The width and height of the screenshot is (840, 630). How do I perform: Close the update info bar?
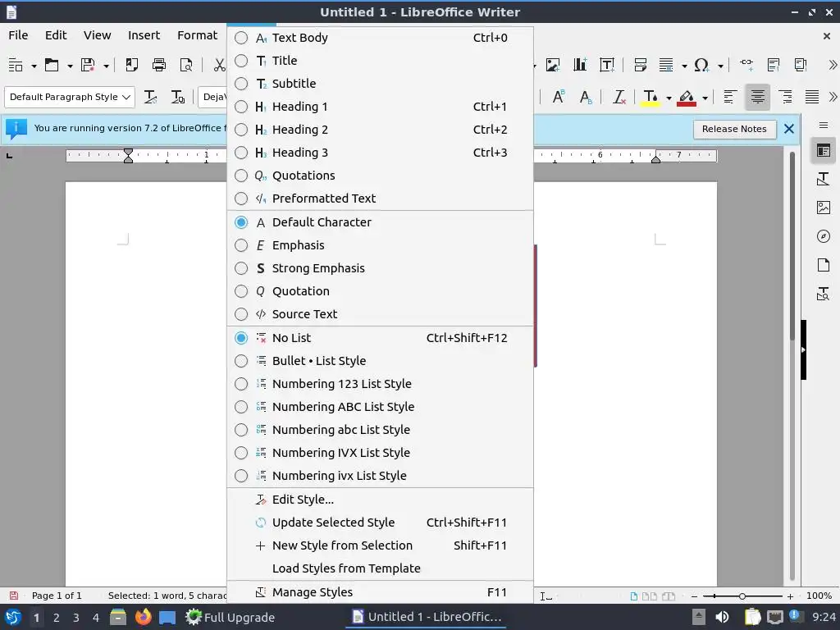coord(788,129)
